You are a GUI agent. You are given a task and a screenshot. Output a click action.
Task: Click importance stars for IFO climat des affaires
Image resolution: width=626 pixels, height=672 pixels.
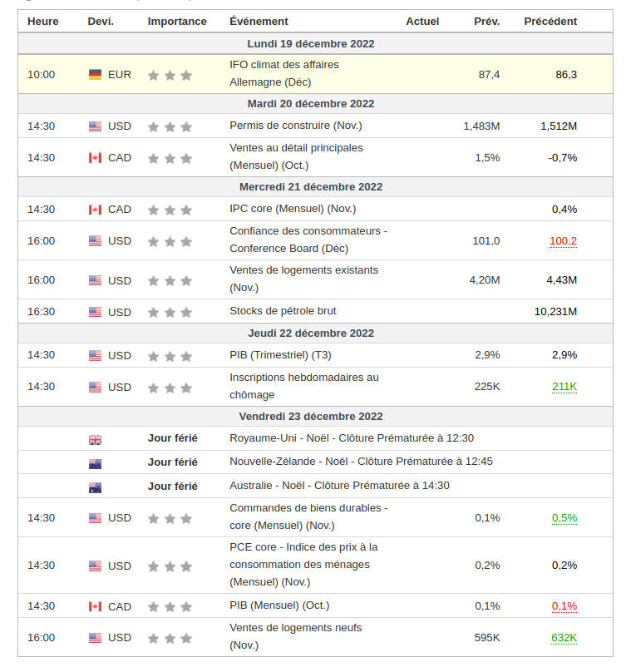point(170,76)
